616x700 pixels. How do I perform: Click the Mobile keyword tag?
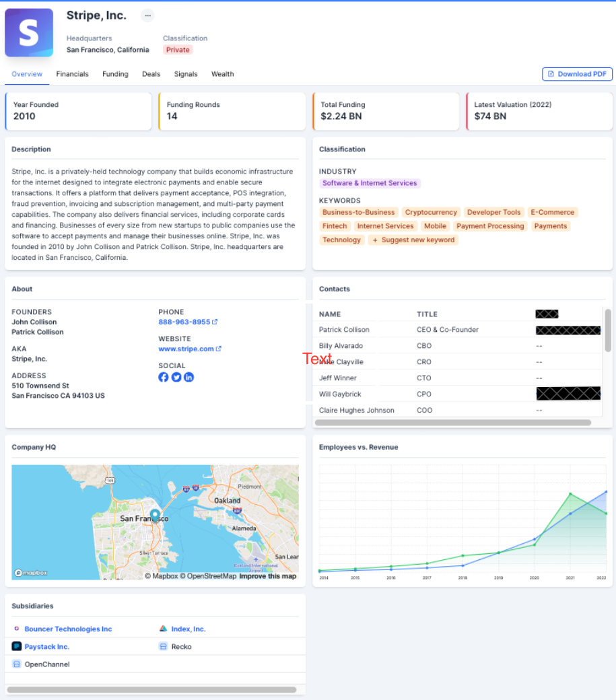435,226
